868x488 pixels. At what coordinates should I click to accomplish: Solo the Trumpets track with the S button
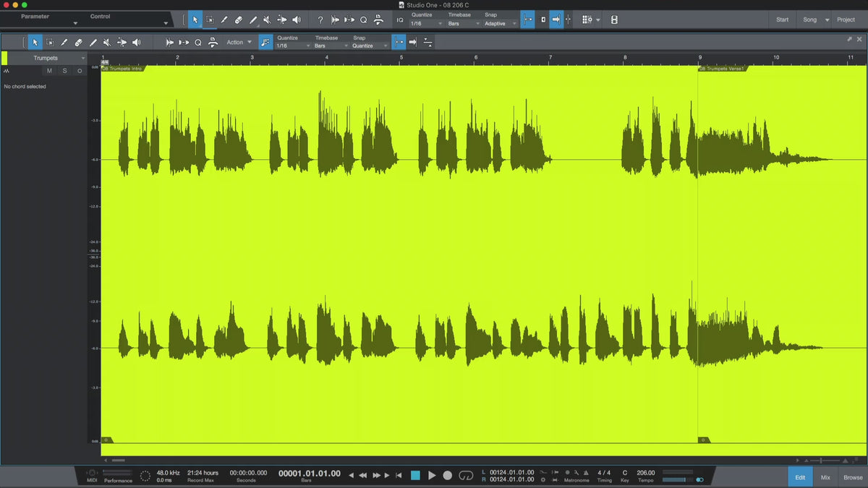[x=64, y=71]
